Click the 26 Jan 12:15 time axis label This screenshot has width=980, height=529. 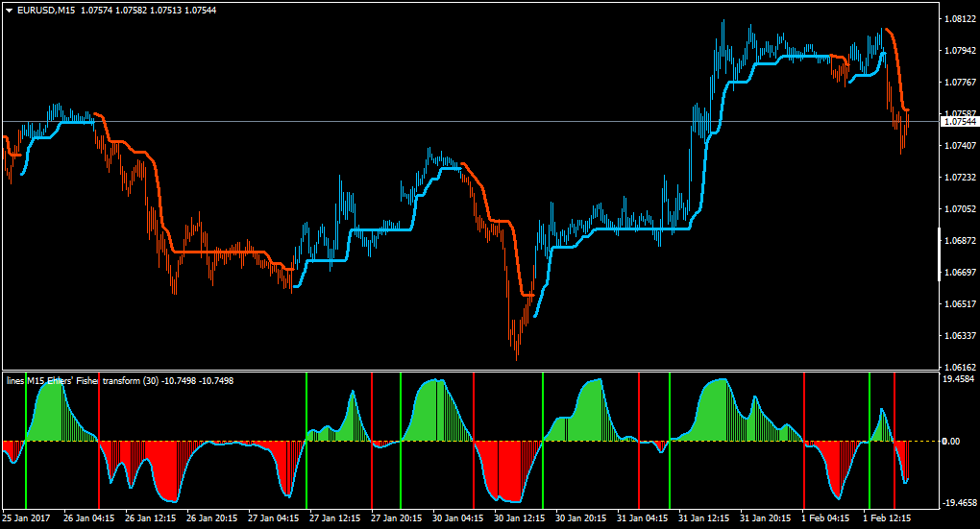pyautogui.click(x=150, y=518)
